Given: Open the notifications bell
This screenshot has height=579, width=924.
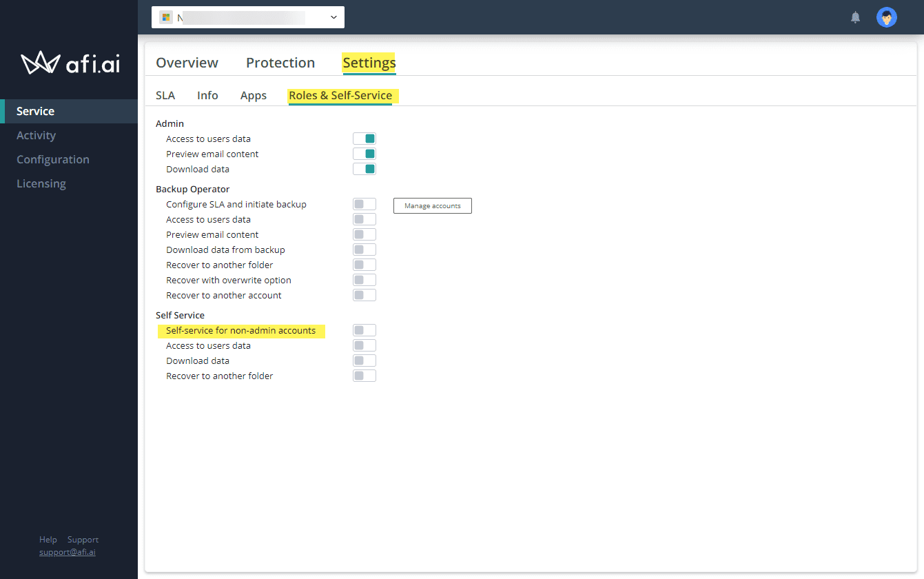Looking at the screenshot, I should pos(855,17).
